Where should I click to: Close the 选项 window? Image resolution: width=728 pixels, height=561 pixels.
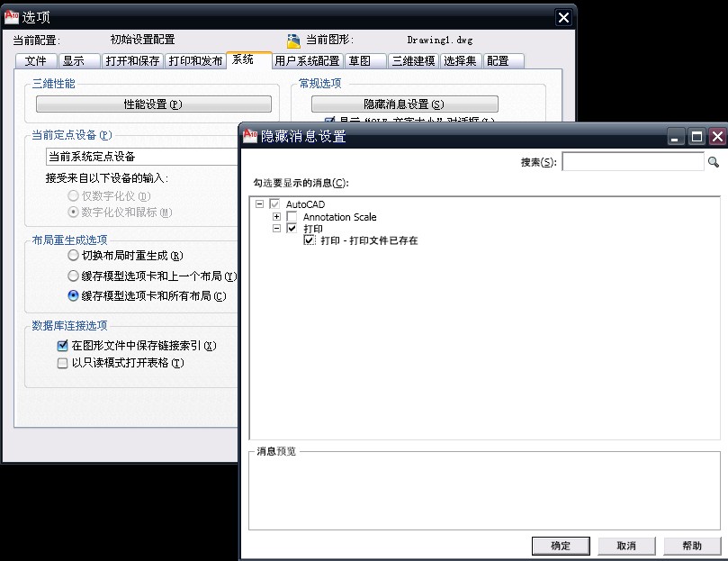pyautogui.click(x=563, y=18)
